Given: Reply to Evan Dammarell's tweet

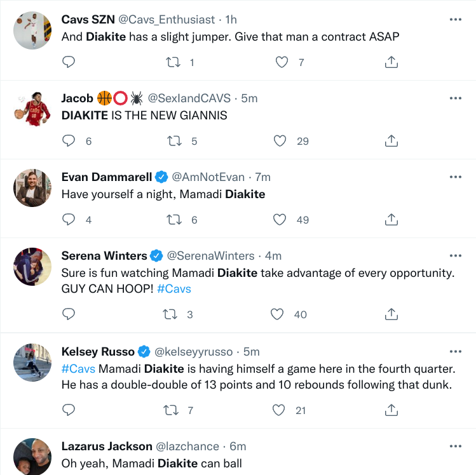Looking at the screenshot, I should point(69,220).
